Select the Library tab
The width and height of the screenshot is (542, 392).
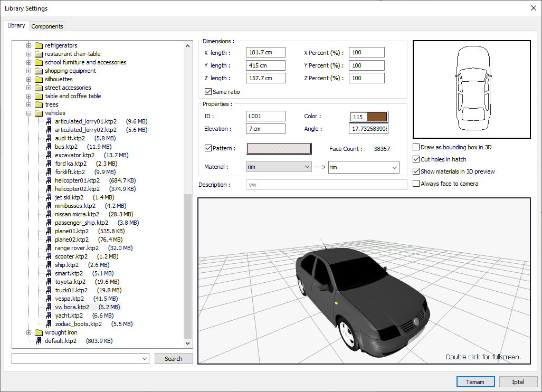click(x=16, y=25)
